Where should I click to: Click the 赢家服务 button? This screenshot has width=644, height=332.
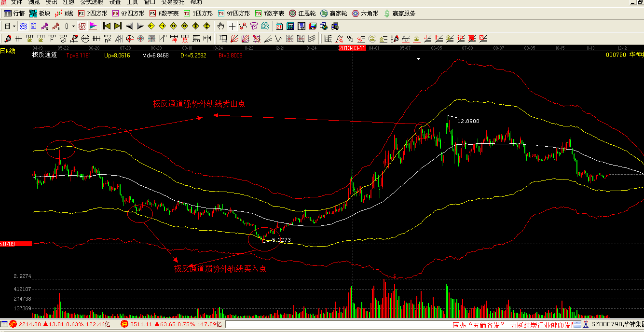pyautogui.click(x=399, y=14)
